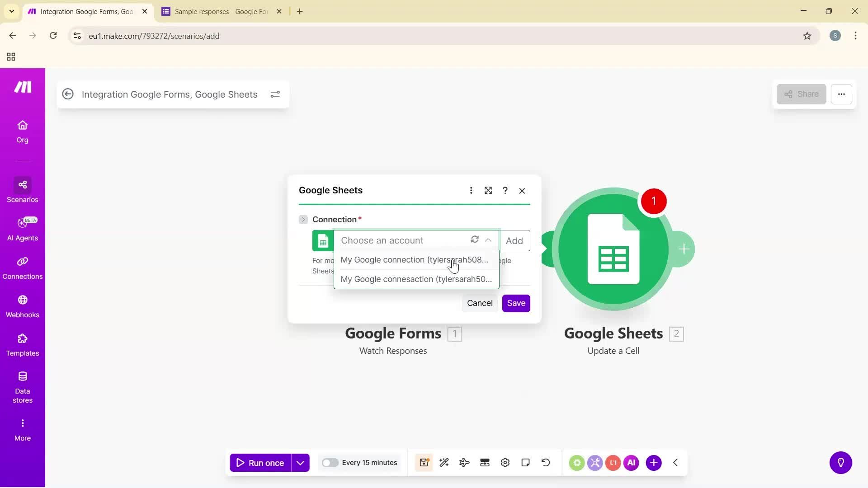Save the Google Sheets connection
Viewport: 868px width, 488px height.
516,303
